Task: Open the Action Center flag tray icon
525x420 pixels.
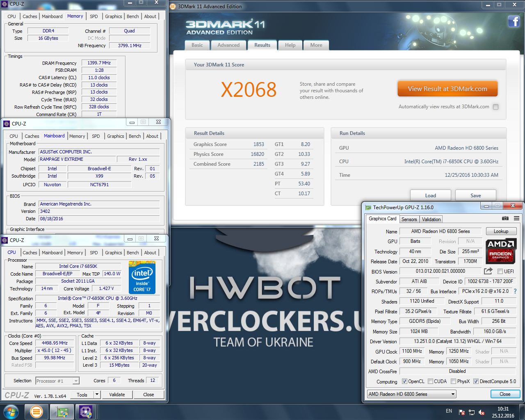Action: click(x=462, y=412)
